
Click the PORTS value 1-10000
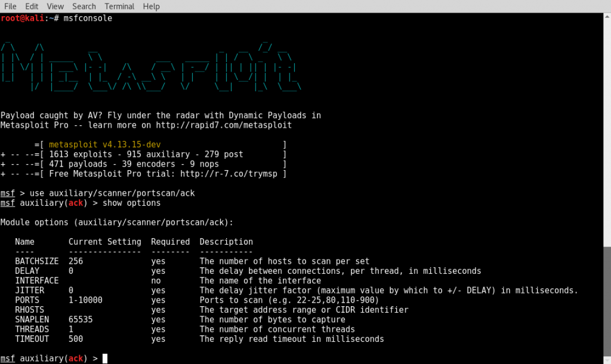pos(85,300)
